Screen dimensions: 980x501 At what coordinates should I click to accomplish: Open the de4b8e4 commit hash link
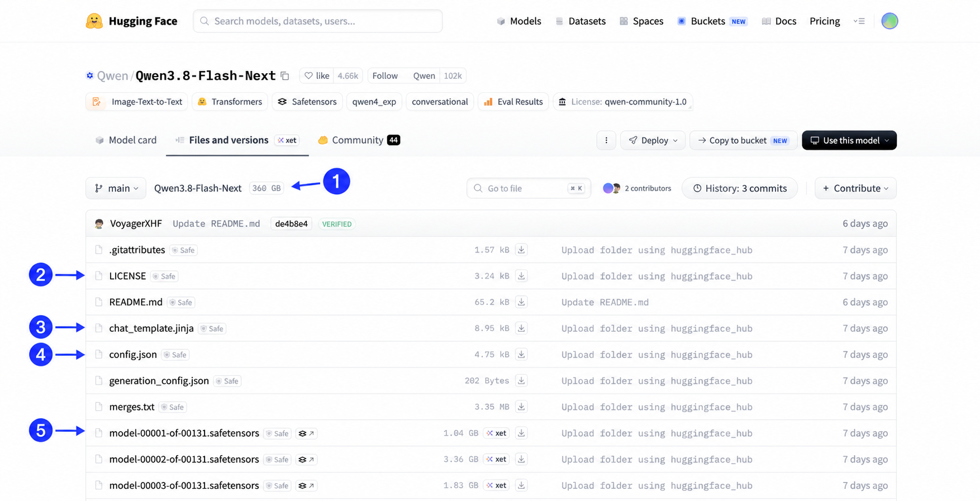click(291, 224)
